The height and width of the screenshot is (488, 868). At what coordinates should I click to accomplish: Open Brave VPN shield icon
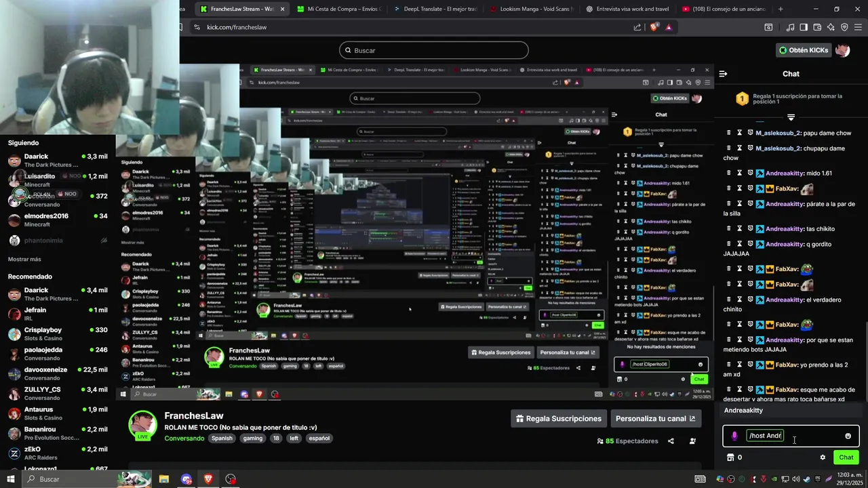[x=844, y=27]
